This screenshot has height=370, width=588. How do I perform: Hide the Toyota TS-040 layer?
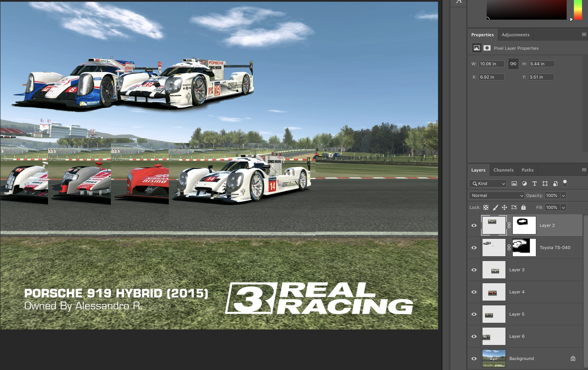point(474,248)
